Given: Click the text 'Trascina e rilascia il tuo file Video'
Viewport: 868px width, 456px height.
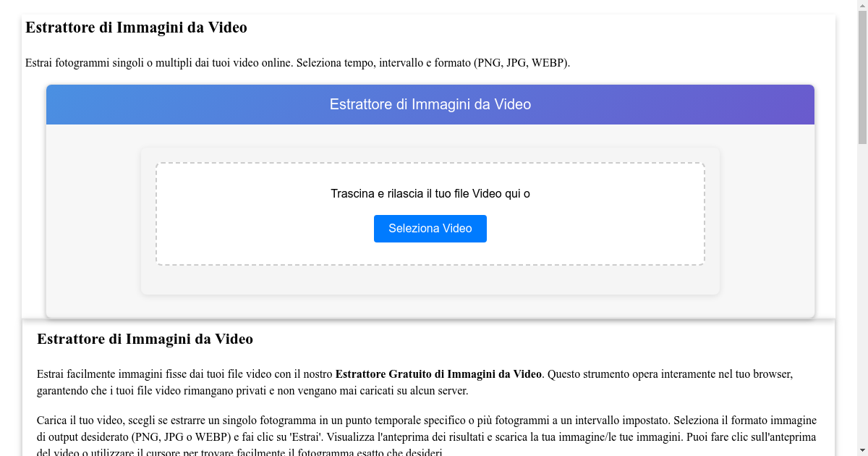Looking at the screenshot, I should [420, 193].
